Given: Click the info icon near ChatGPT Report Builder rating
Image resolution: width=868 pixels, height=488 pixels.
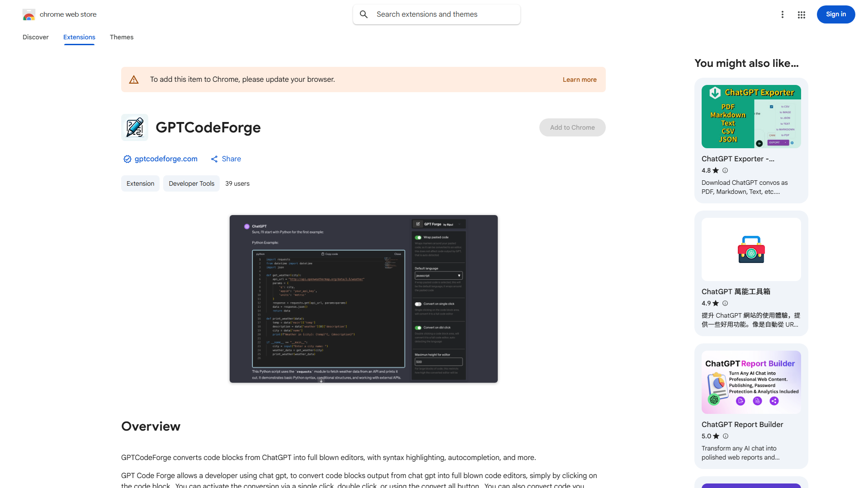Looking at the screenshot, I should point(726,436).
